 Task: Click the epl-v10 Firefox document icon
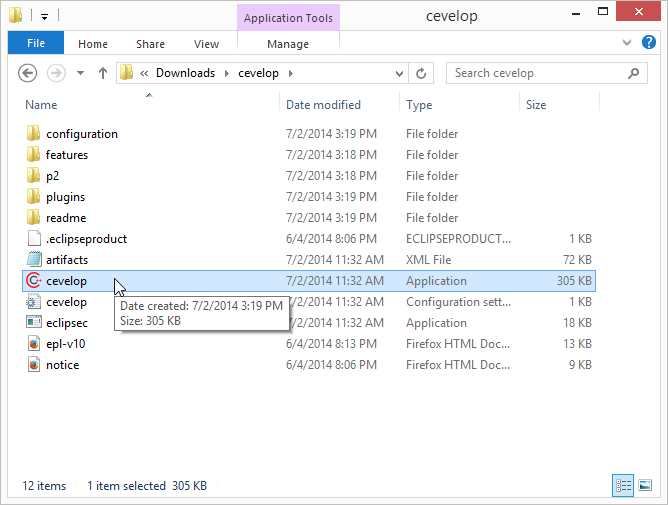click(34, 343)
